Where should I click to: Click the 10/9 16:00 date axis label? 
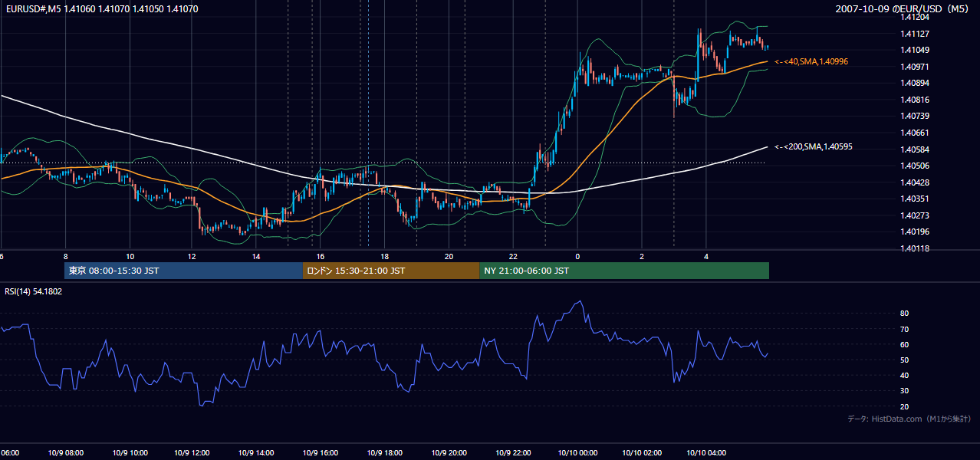tap(321, 452)
